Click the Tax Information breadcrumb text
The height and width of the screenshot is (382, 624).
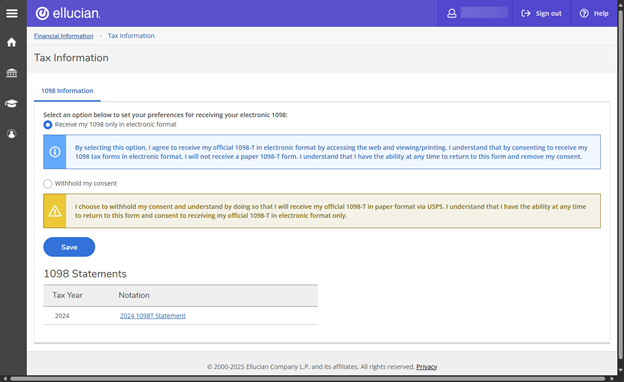pyautogui.click(x=131, y=36)
